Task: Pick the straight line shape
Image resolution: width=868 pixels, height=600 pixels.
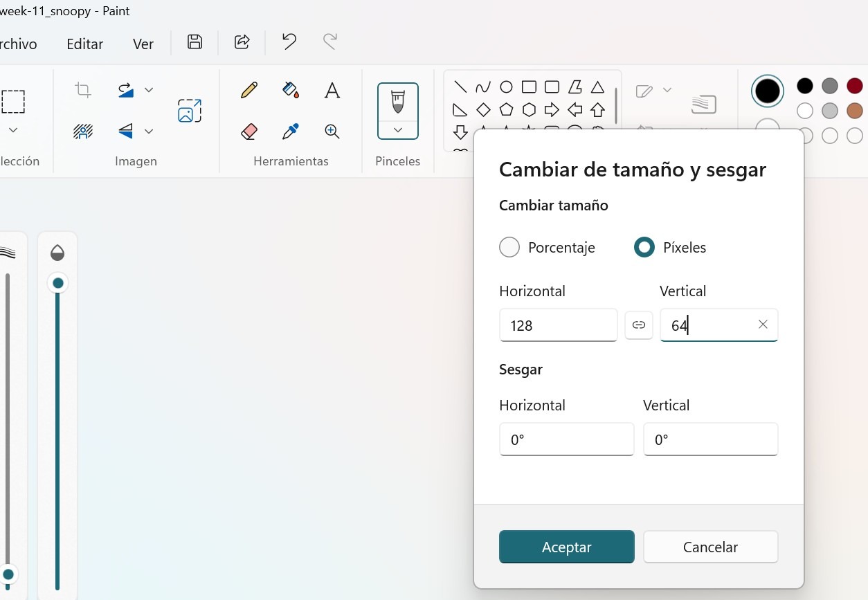Action: [460, 87]
